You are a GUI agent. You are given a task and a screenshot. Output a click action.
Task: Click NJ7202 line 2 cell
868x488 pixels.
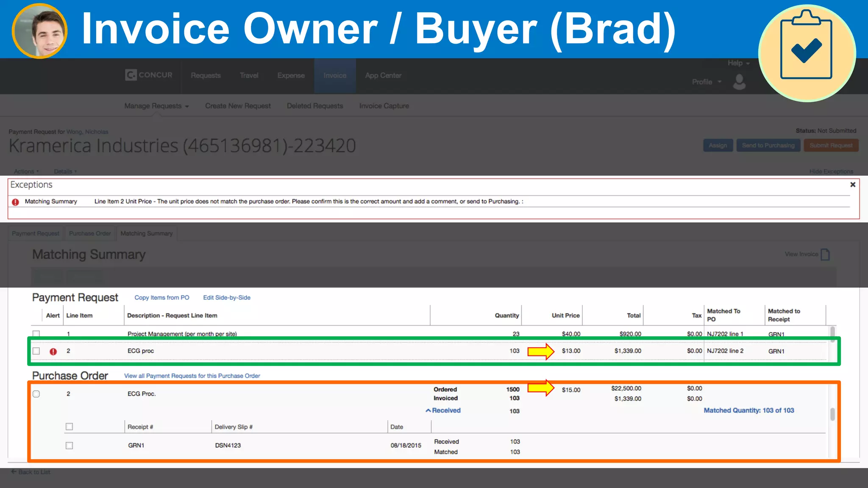click(725, 351)
